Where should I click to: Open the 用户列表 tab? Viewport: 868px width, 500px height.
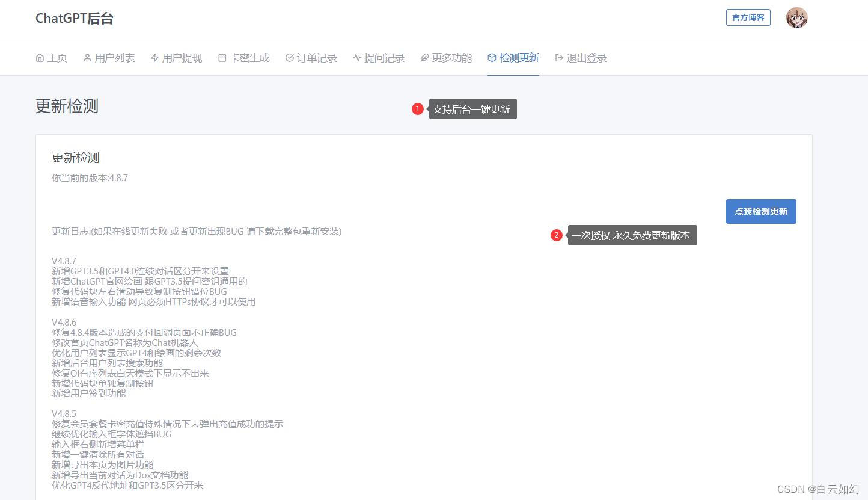tap(109, 58)
